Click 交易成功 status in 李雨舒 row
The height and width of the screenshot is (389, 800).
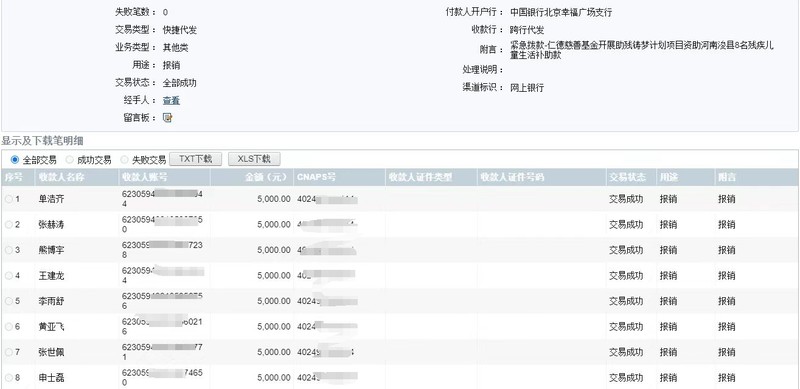click(626, 301)
